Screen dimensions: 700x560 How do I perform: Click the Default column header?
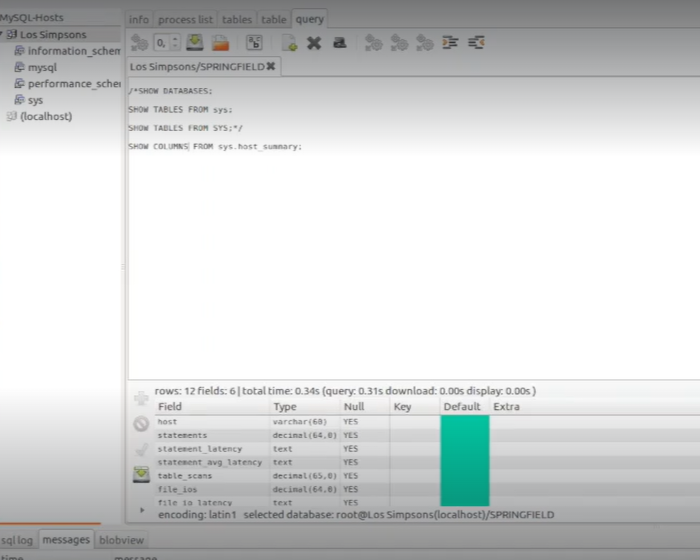(464, 407)
